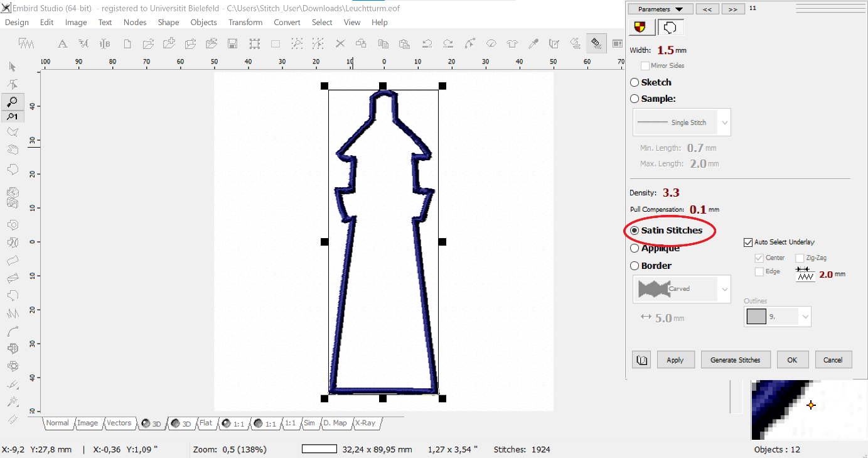Viewport: 868px width, 458px height.
Task: Uncheck Auto Select Underlay
Action: (x=747, y=242)
